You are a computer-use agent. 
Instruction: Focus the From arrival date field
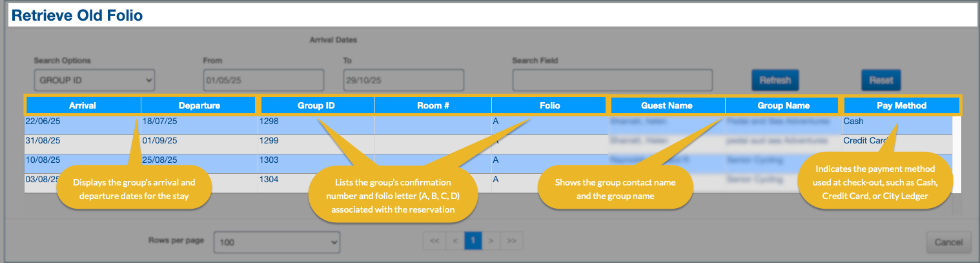(x=263, y=80)
